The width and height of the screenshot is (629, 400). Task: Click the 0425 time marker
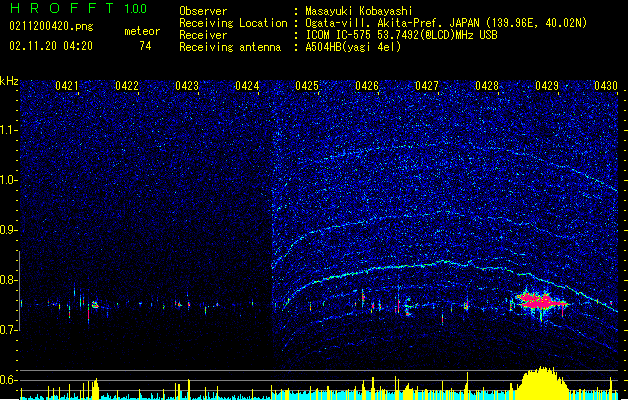[x=307, y=86]
